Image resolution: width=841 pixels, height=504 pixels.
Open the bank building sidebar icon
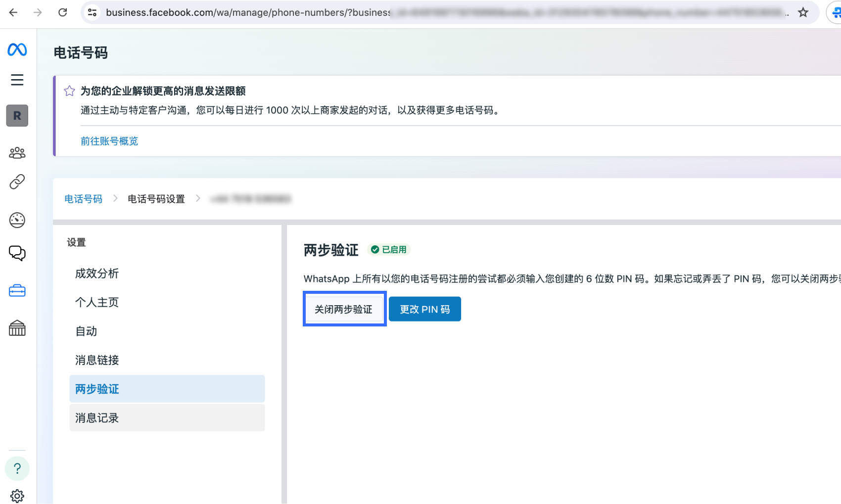point(17,328)
